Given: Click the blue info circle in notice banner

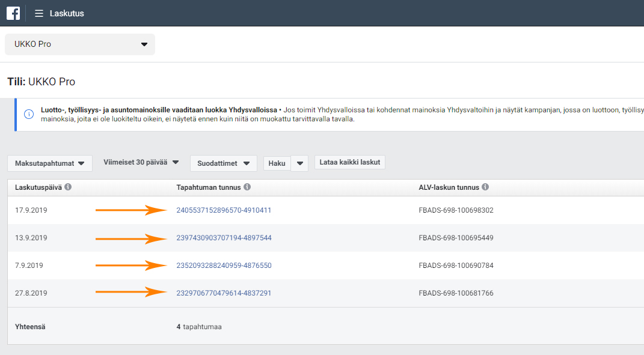Looking at the screenshot, I should pyautogui.click(x=29, y=114).
